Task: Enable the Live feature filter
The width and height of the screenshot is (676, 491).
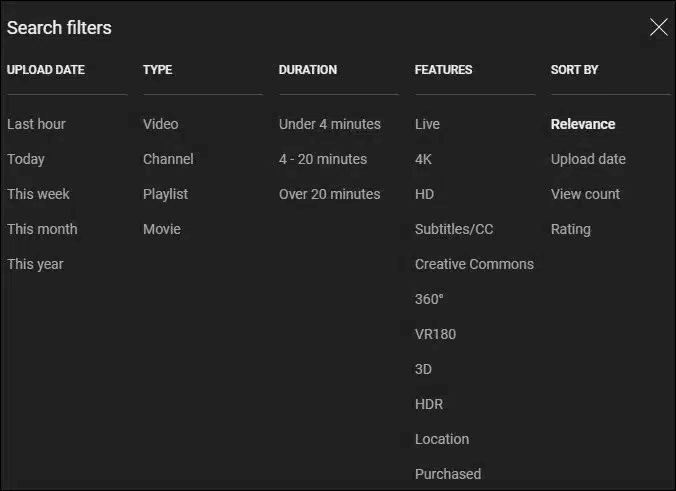Action: [x=427, y=124]
